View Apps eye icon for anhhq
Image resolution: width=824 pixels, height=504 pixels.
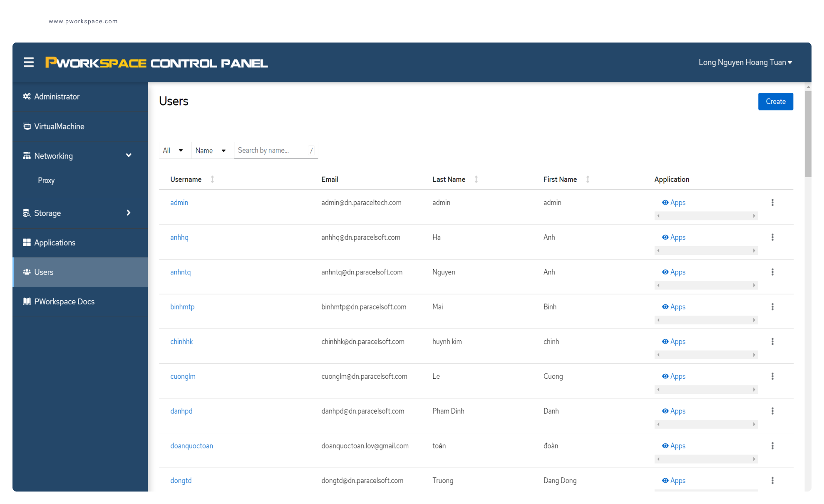[x=665, y=237]
